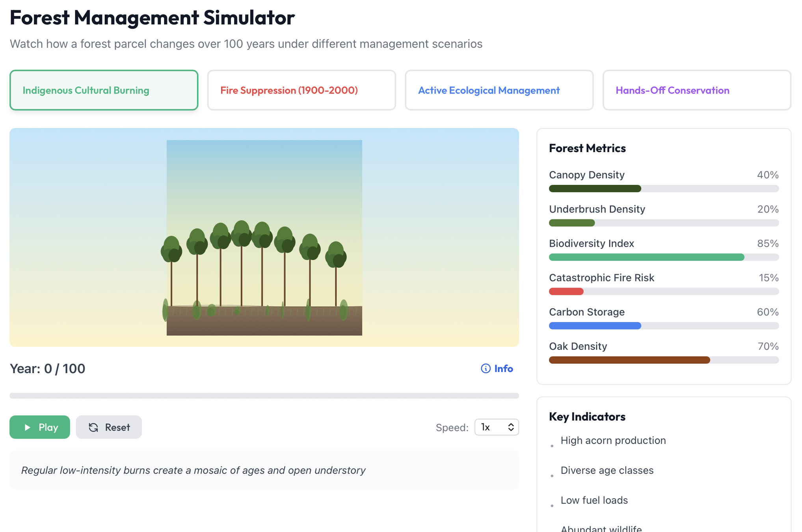Click the info circle icon next to Info
This screenshot has height=532, width=802.
point(485,368)
